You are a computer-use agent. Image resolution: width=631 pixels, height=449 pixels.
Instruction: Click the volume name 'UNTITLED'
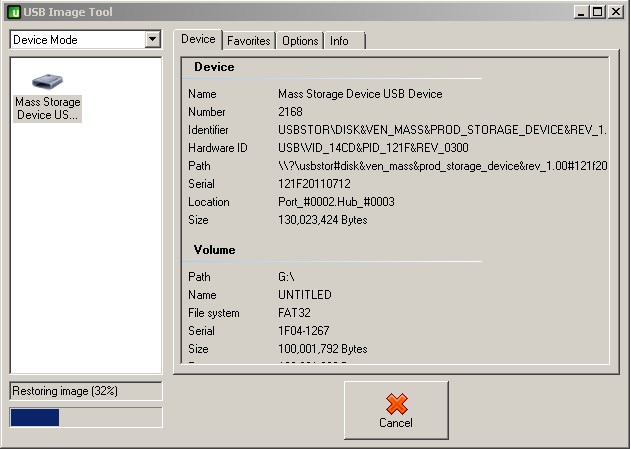pyautogui.click(x=305, y=295)
